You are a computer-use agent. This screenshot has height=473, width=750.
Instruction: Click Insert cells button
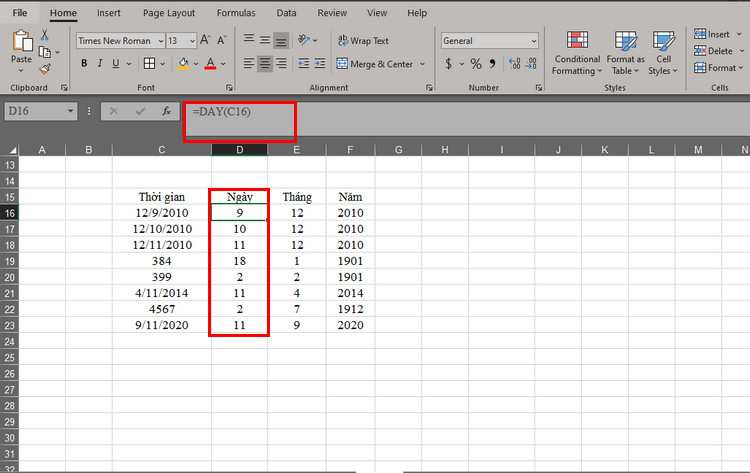pyautogui.click(x=713, y=34)
